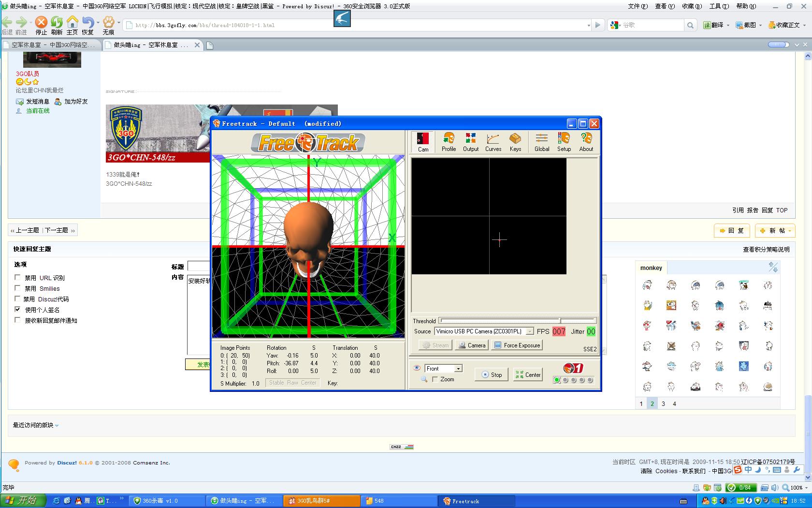812x508 pixels.
Task: Check the 禁用 Discuz!代码 checkbox
Action: point(17,299)
